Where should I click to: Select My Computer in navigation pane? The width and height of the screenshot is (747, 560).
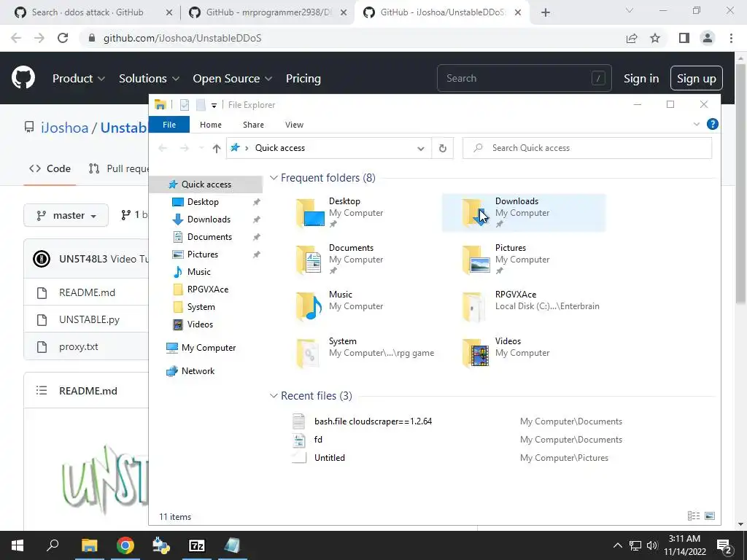[x=208, y=348]
